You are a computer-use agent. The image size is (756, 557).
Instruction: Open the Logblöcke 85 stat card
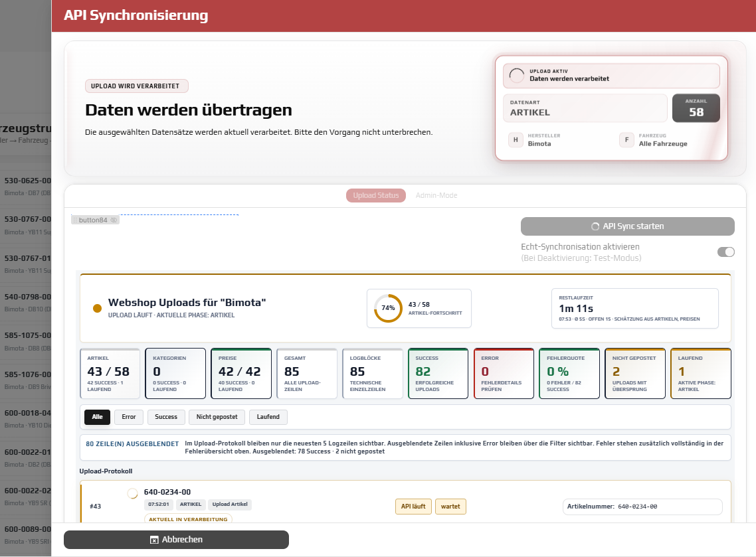[x=372, y=373]
